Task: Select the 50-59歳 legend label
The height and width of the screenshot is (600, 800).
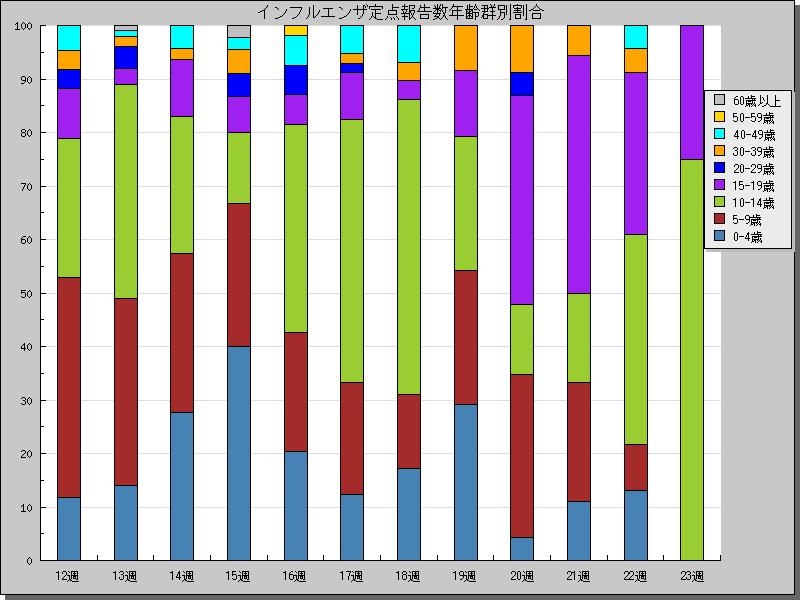Action: (753, 118)
